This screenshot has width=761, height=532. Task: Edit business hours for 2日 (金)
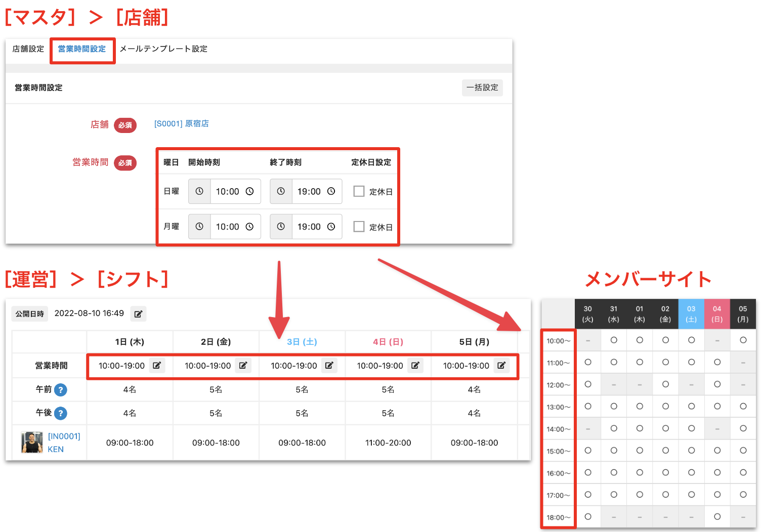243,366
